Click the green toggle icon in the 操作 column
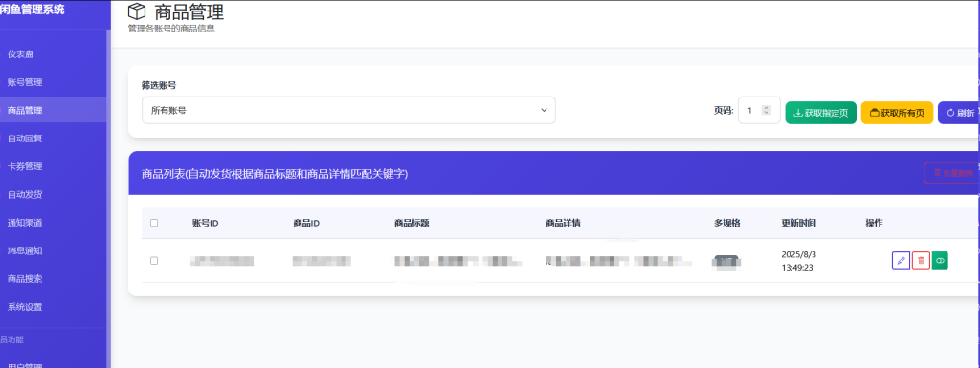Screen dimensions: 980x368 [x=940, y=261]
